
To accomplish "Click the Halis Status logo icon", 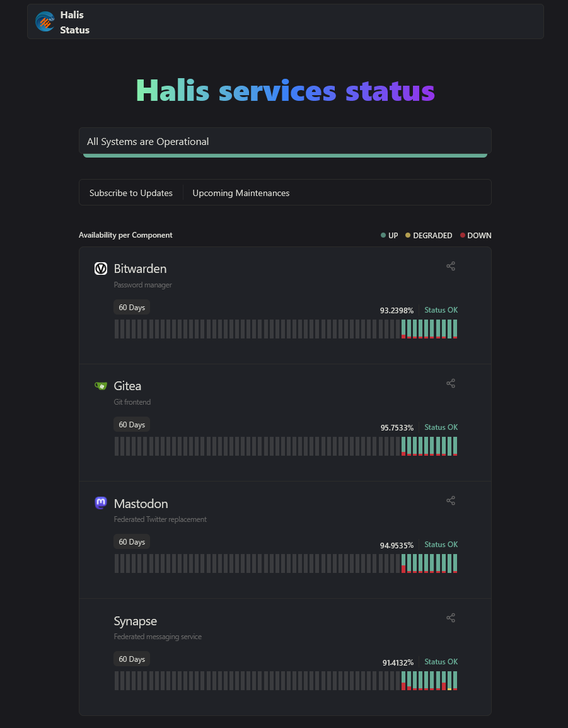I will pyautogui.click(x=45, y=22).
